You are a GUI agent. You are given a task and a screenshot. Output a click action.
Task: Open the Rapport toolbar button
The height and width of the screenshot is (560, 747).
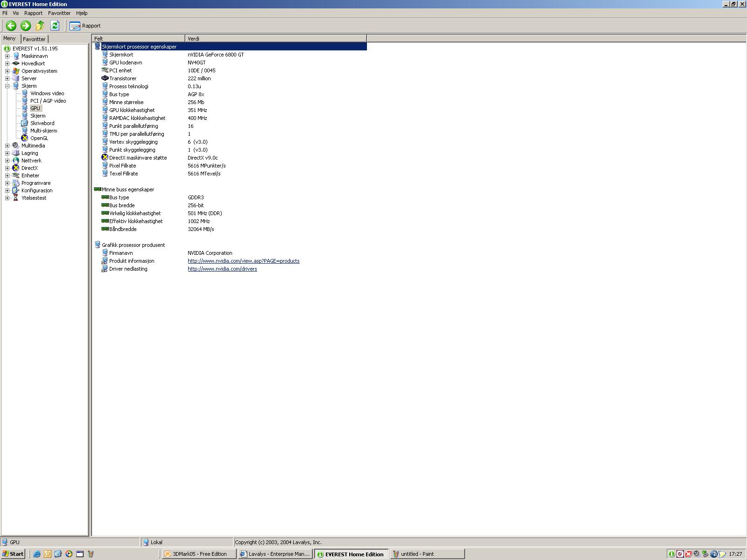[85, 26]
